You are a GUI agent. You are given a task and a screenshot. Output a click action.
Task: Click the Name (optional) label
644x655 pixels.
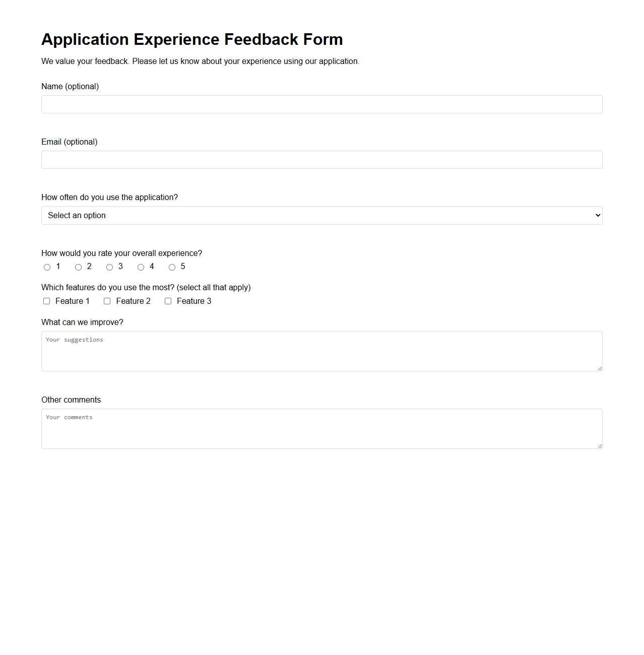(x=70, y=86)
